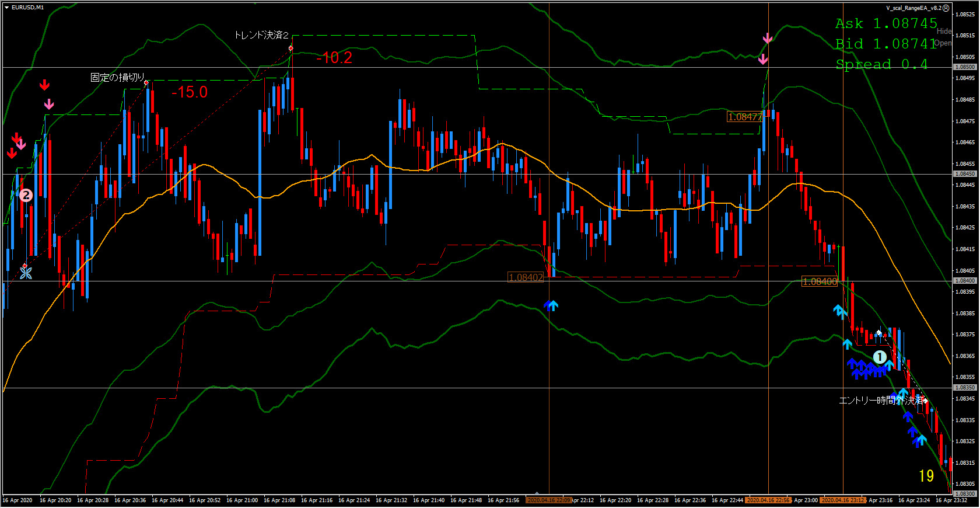
Task: Click the highlighted 1.08300 price axis level
Action: 965,494
